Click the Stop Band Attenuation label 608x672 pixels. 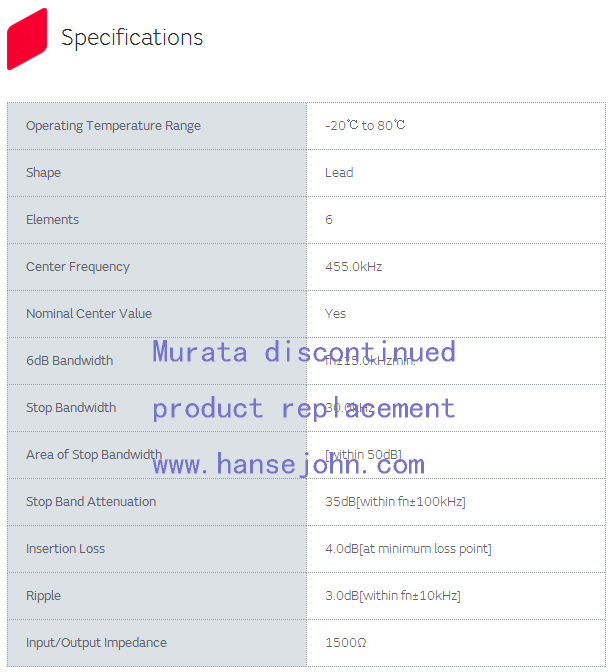pos(91,502)
